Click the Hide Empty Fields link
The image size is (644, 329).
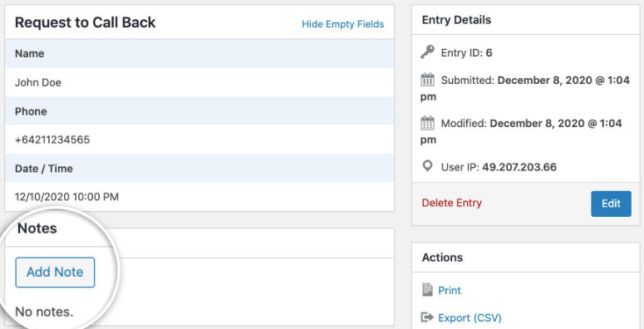(x=342, y=24)
